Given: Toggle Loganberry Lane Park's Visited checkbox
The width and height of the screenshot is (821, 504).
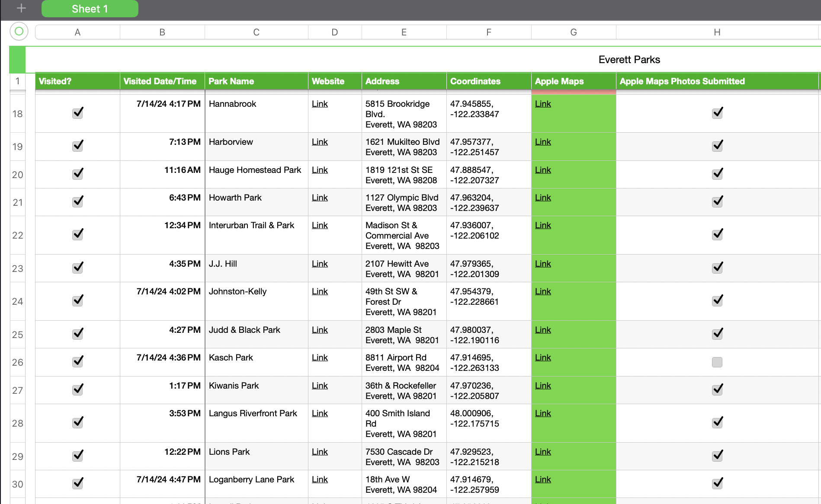Looking at the screenshot, I should click(x=77, y=484).
